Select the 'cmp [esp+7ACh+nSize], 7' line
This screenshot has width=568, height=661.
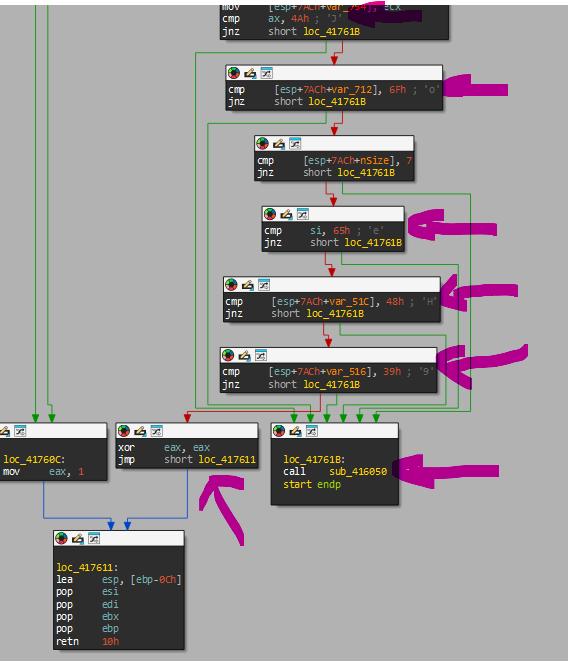335,160
